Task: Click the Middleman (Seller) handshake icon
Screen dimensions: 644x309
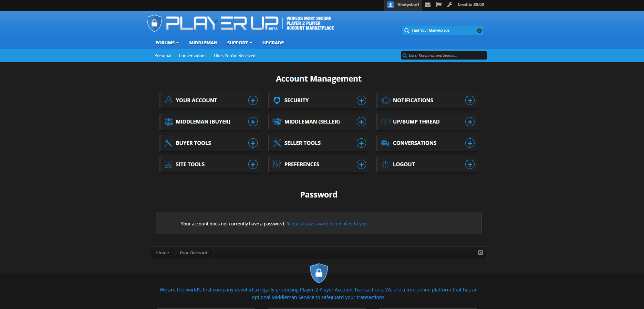Action: tap(277, 121)
